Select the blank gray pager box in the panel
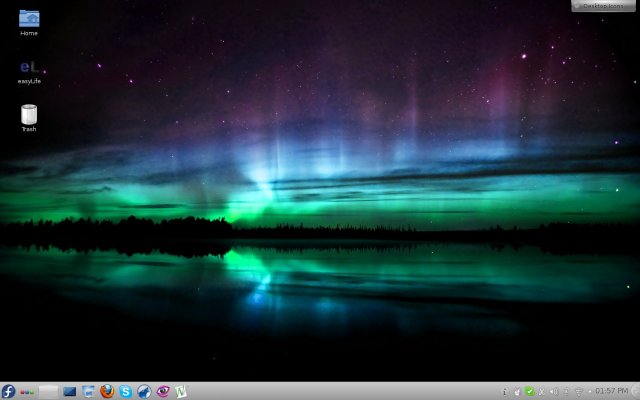Image resolution: width=640 pixels, height=400 pixels. pyautogui.click(x=48, y=392)
